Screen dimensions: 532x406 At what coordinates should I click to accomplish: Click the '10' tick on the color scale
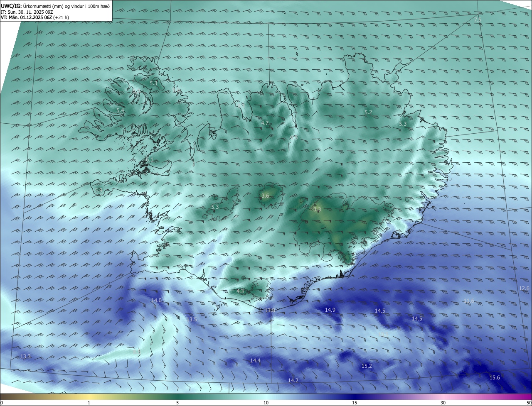[266, 403]
